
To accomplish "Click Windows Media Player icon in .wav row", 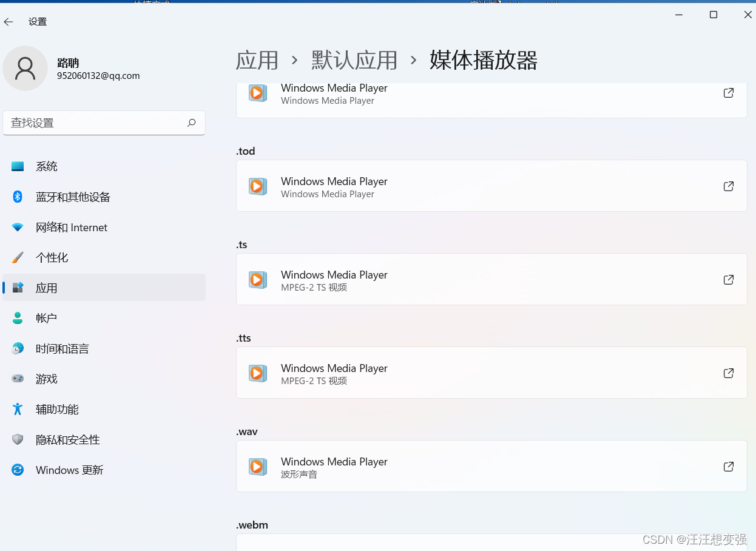I will coord(257,467).
